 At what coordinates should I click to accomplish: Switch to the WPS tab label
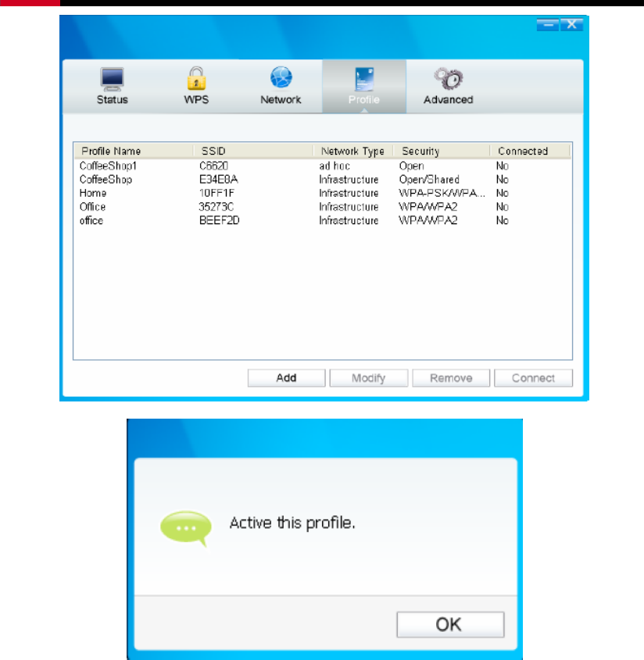tap(196, 100)
